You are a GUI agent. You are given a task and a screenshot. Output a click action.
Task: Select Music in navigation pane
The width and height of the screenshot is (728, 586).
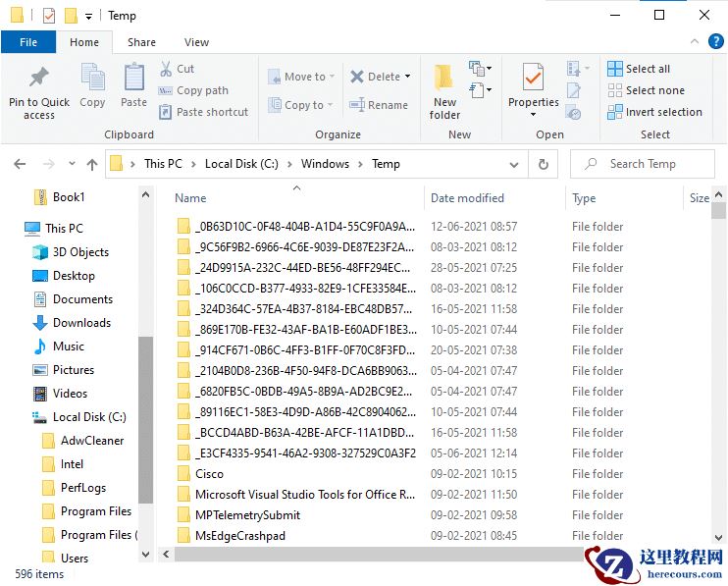tap(59, 346)
